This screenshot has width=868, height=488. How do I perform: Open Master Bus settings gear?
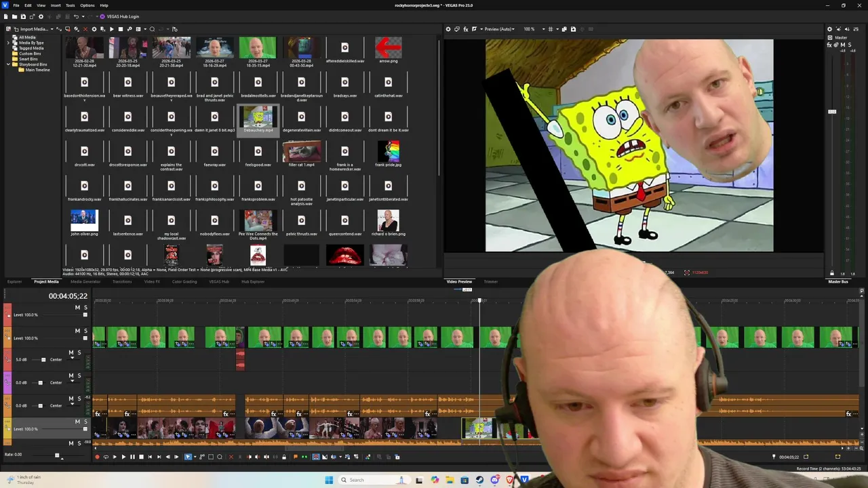(829, 29)
